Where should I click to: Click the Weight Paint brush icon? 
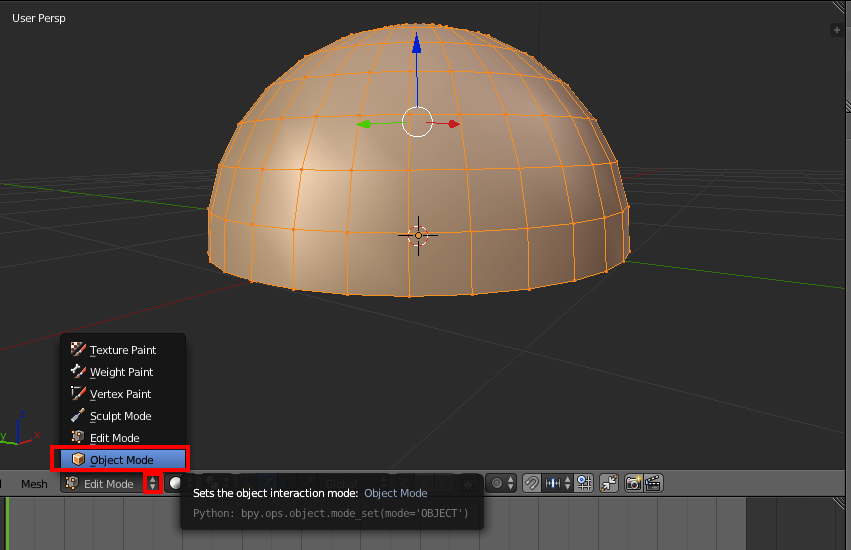click(x=78, y=371)
